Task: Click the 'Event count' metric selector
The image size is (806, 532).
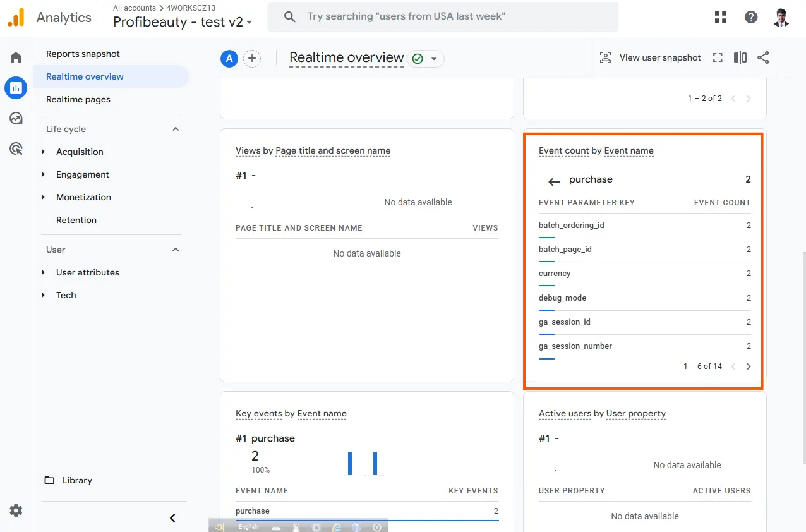Action: pos(563,151)
